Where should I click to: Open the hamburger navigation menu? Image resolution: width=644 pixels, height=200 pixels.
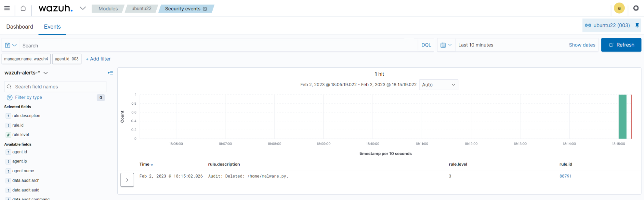point(7,8)
